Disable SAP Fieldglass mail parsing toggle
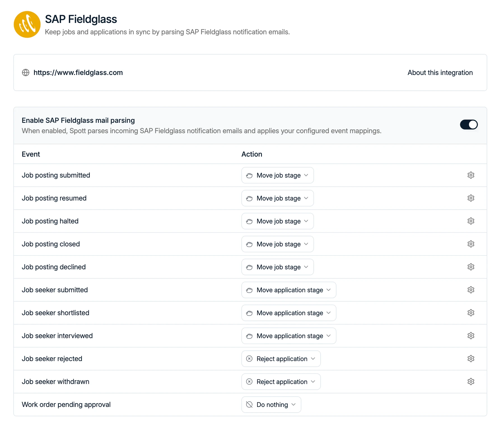This screenshot has height=437, width=504. pyautogui.click(x=469, y=124)
